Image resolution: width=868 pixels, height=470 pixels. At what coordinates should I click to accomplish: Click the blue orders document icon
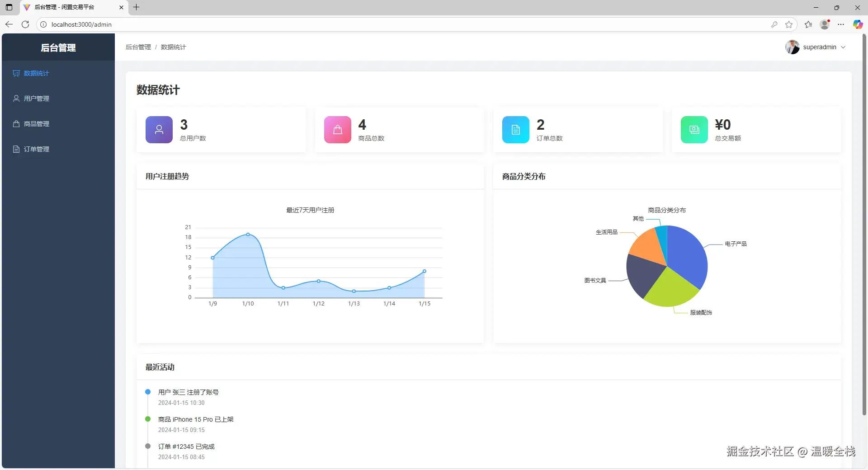pyautogui.click(x=516, y=130)
